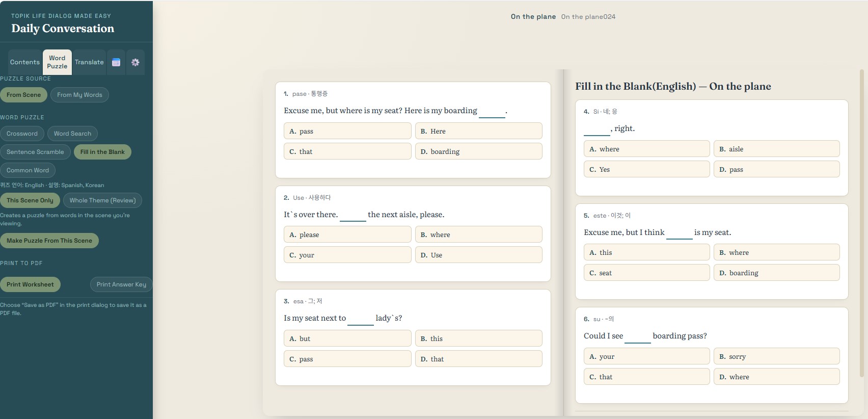
Task: Select answer A but in question 3
Action: [x=347, y=338]
